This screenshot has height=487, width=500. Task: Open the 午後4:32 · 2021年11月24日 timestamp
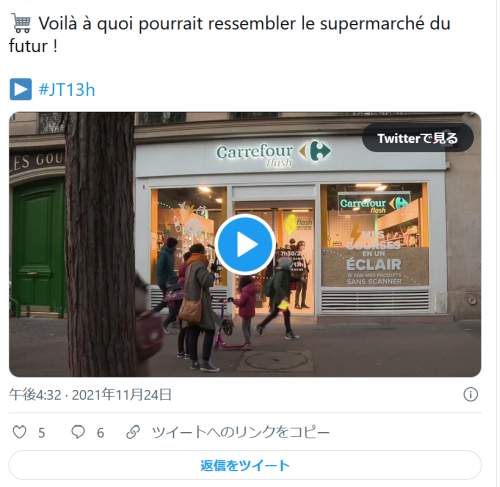pyautogui.click(x=90, y=395)
